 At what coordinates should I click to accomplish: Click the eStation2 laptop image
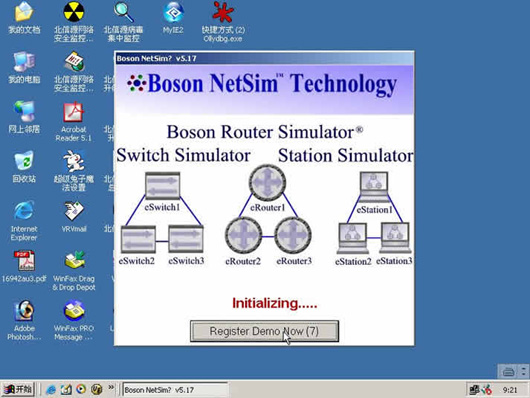(x=353, y=238)
